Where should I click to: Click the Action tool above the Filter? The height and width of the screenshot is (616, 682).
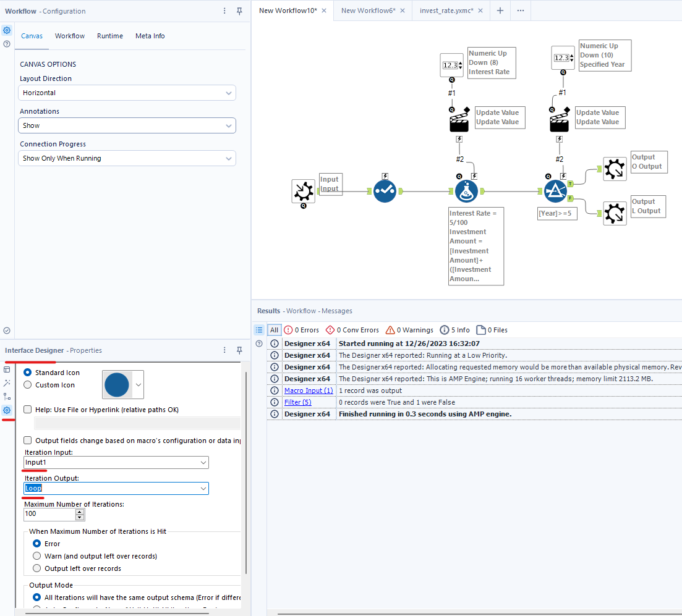[x=560, y=120]
